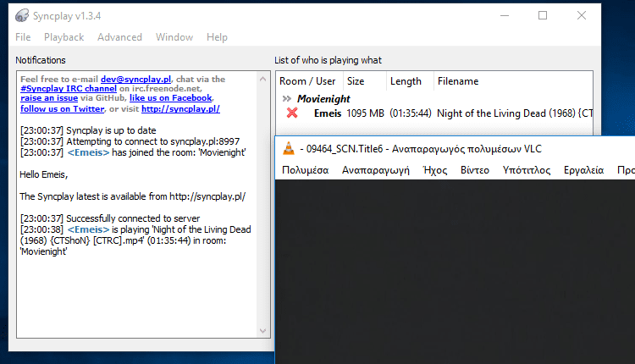Click the raise an issue link

pos(49,98)
